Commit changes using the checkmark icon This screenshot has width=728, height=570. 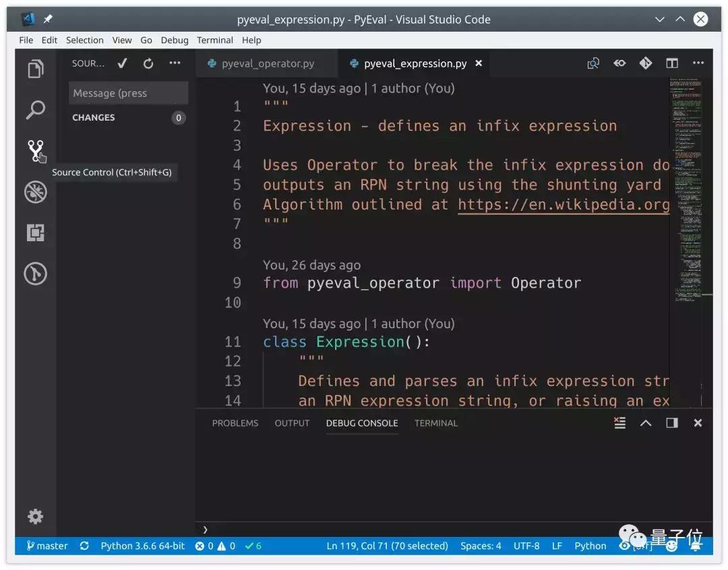click(122, 63)
